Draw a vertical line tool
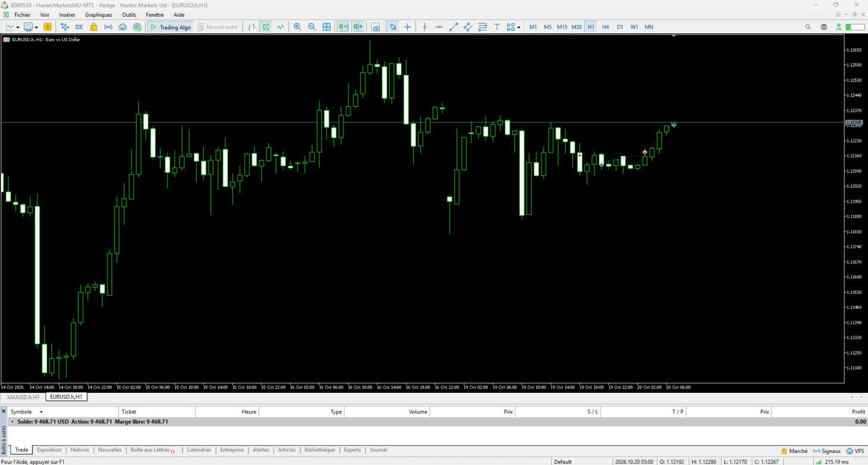 424,27
